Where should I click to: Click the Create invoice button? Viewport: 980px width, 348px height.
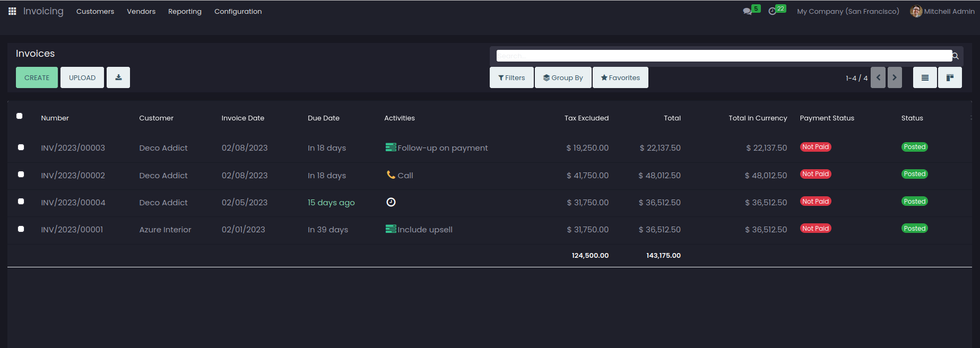pos(37,77)
